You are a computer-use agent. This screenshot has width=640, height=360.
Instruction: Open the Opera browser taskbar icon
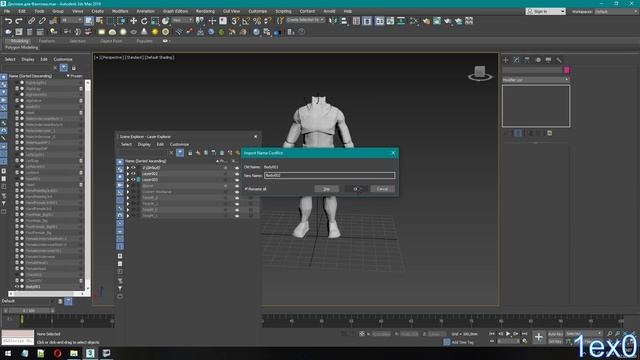[x=57, y=353]
